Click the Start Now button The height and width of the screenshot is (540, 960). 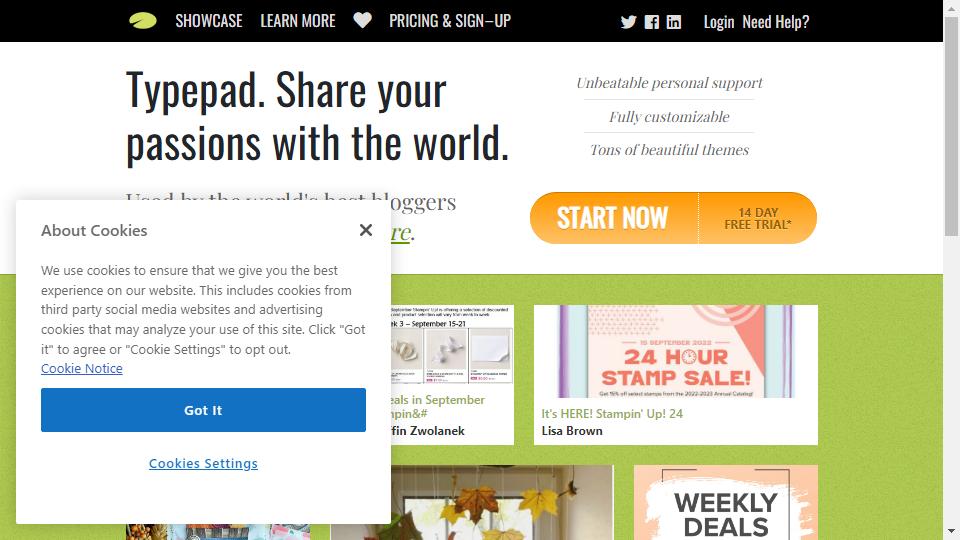[673, 218]
